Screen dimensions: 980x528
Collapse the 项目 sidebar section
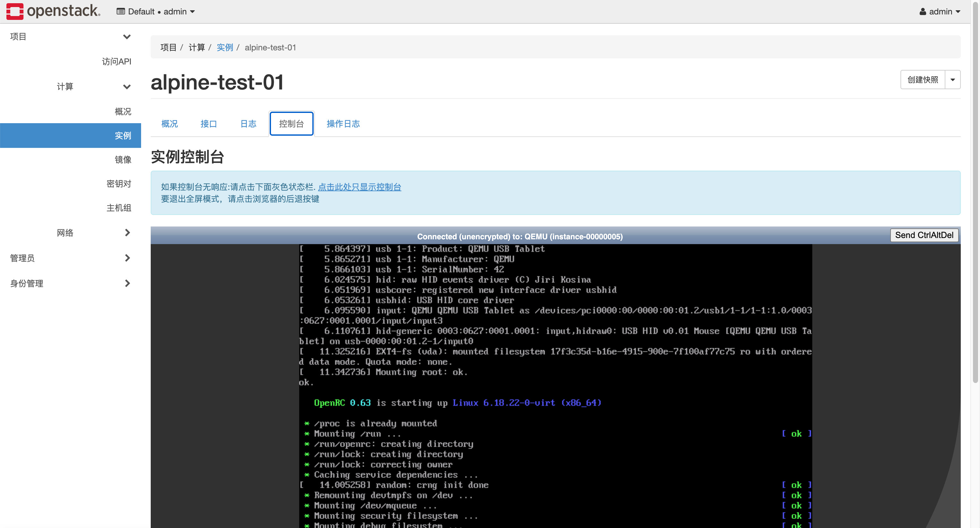coord(70,37)
